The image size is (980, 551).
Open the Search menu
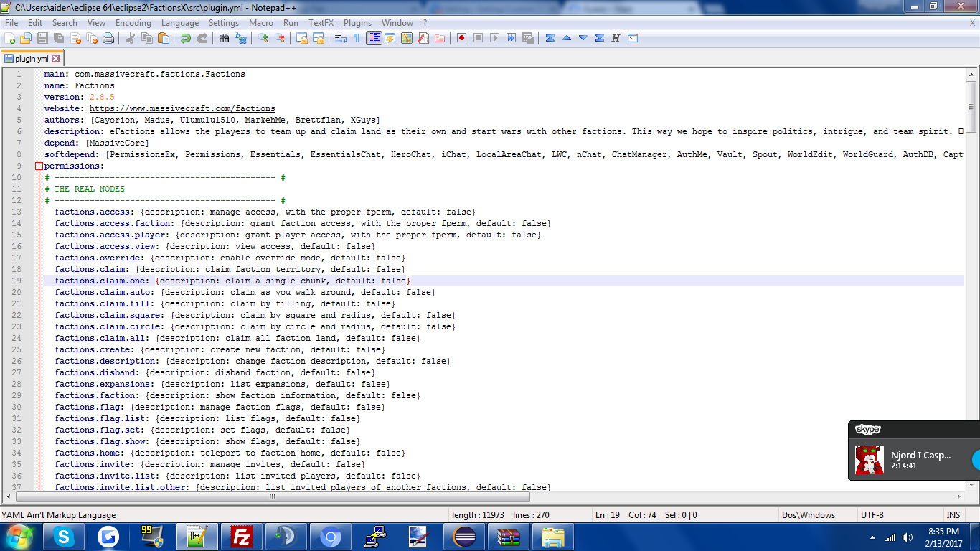click(65, 23)
